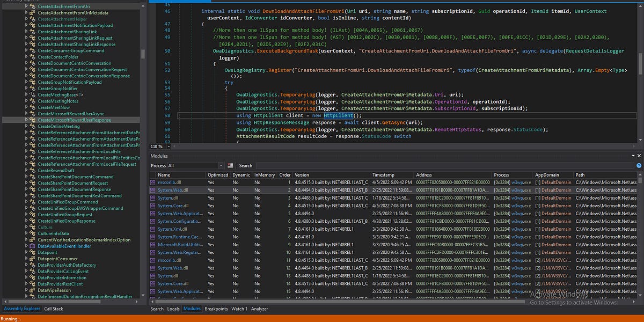Click the icon next to CreateAttachmentFromUriMetadata
Screen dimensions: 644x322
click(33, 13)
